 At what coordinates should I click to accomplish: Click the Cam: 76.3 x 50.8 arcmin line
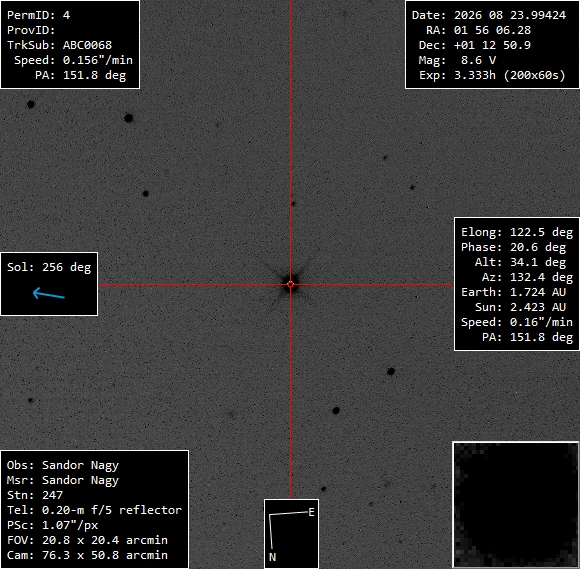87,555
